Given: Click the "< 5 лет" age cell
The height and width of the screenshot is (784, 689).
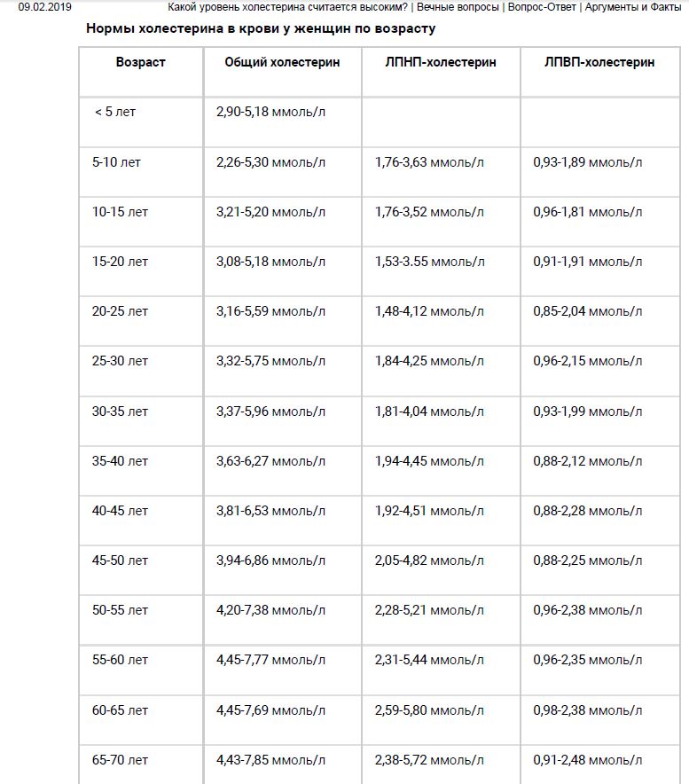Looking at the screenshot, I should click(115, 113).
